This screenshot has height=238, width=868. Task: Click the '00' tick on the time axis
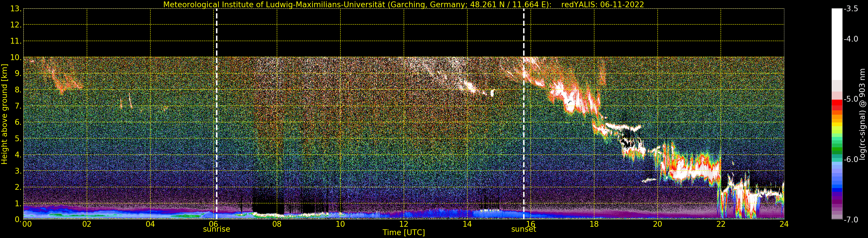27,224
